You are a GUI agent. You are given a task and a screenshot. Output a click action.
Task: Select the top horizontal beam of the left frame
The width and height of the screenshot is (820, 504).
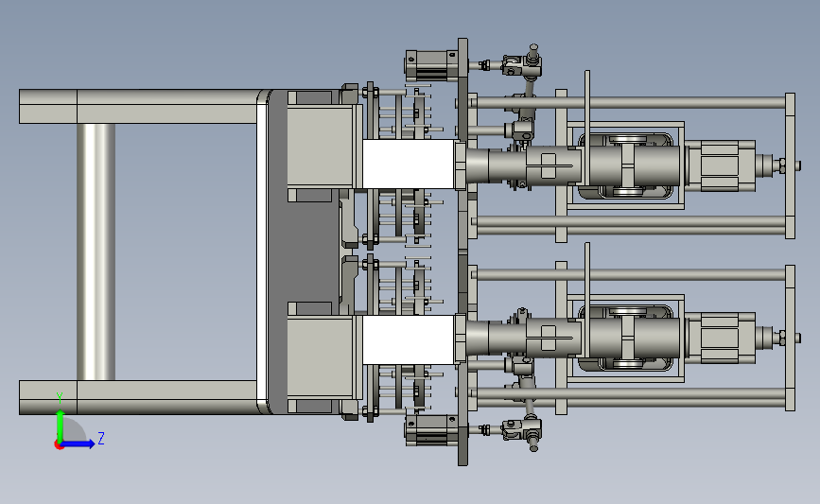click(140, 107)
